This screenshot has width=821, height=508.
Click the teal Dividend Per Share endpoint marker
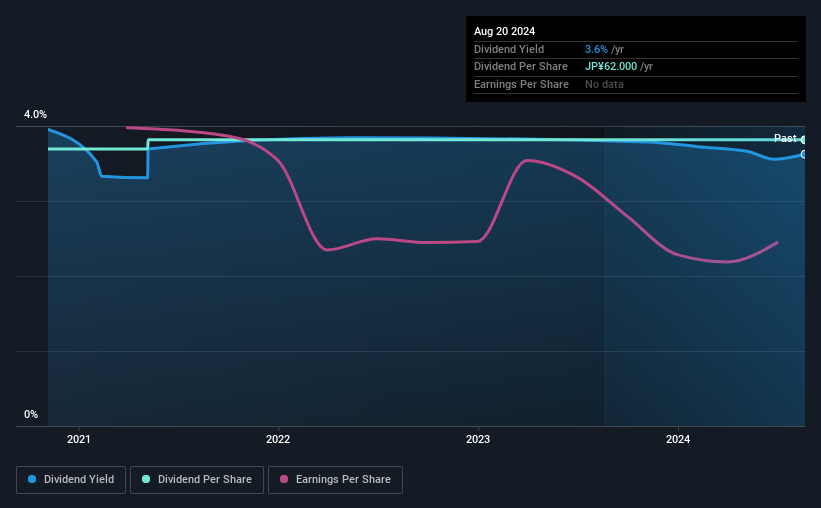(803, 140)
